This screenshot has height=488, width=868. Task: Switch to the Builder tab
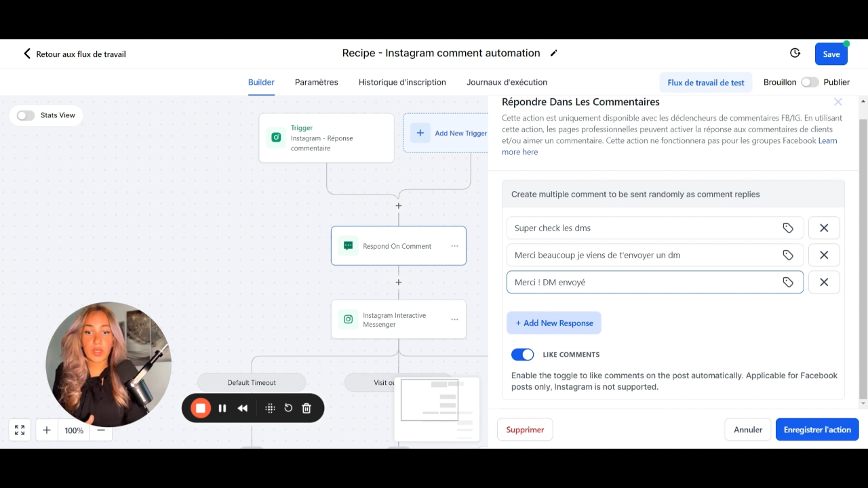point(261,82)
